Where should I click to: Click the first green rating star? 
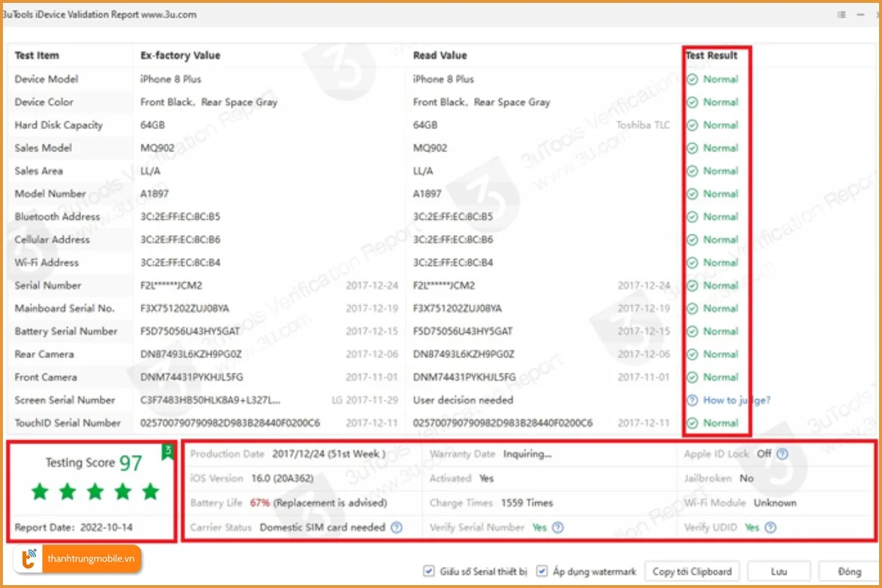40,492
